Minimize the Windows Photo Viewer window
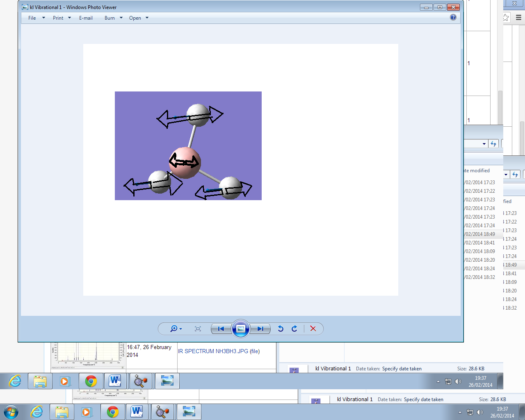This screenshot has height=420, width=525. pos(426,7)
